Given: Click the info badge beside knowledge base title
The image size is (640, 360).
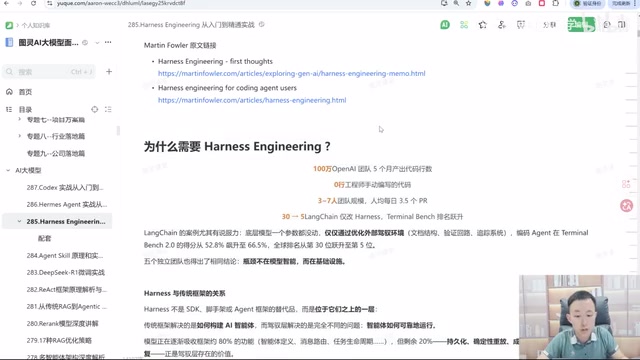Looking at the screenshot, I should (85, 42).
